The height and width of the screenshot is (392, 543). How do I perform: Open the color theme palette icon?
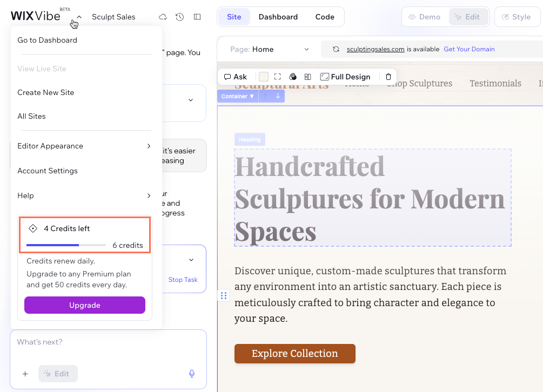pos(292,77)
